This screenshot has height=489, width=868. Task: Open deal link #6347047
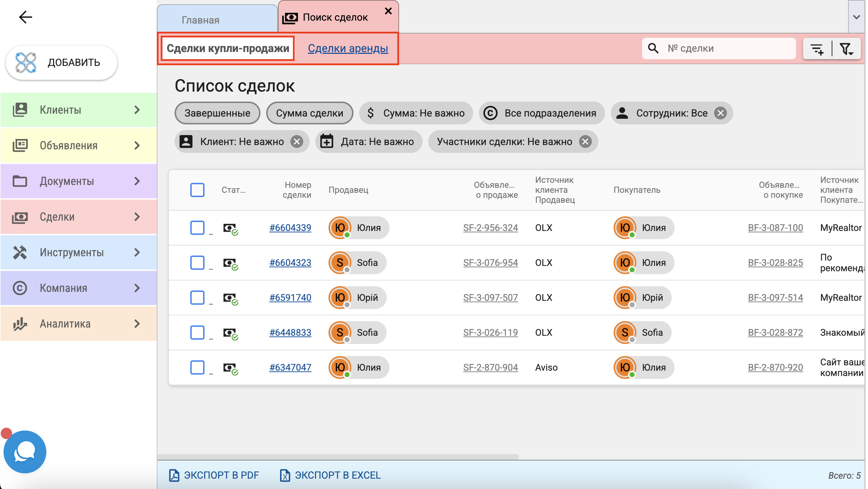290,367
